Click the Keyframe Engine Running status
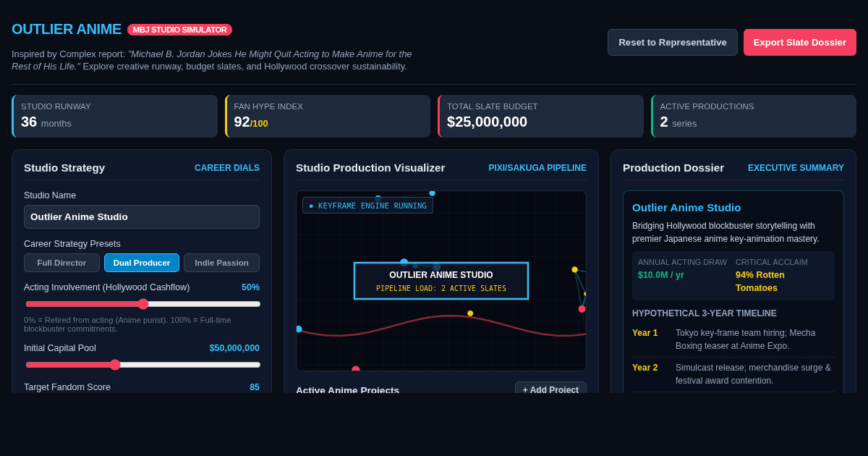 point(367,206)
